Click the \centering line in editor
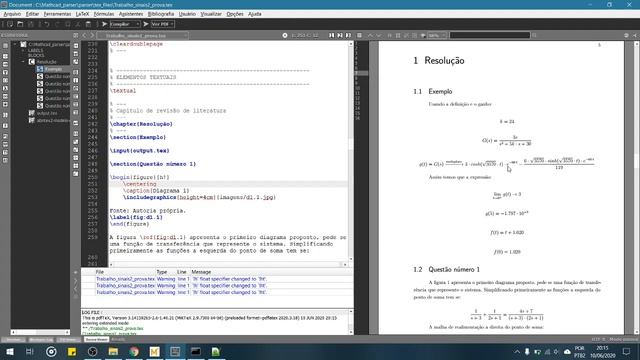 pos(140,184)
